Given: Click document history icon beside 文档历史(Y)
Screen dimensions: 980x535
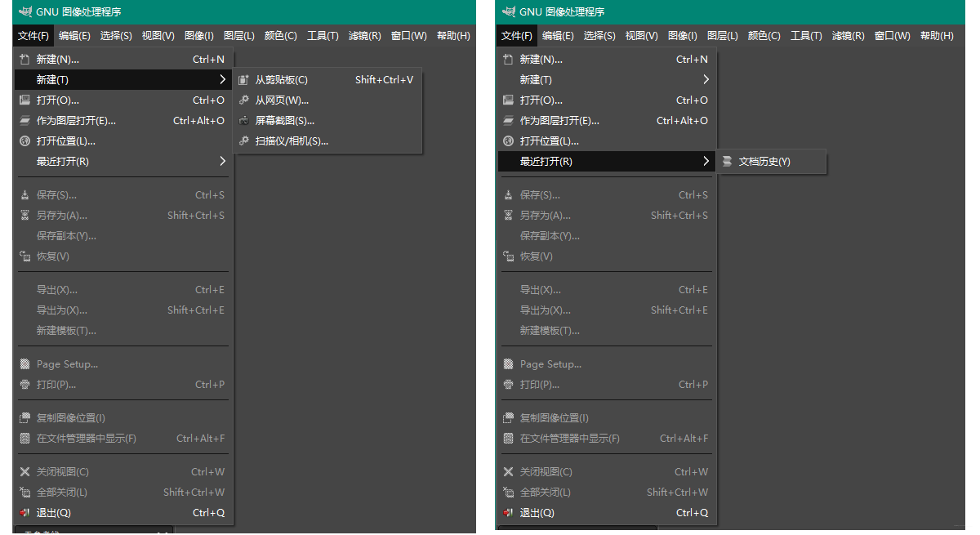Looking at the screenshot, I should [727, 161].
